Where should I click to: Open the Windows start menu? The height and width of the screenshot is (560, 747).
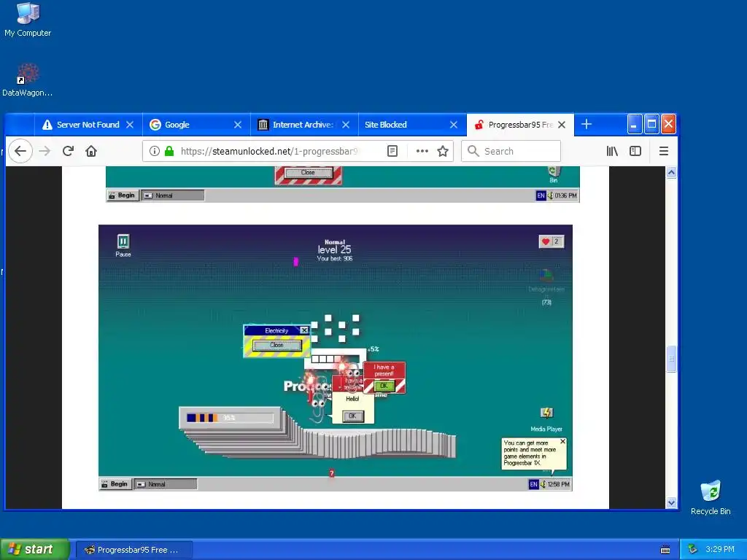click(34, 550)
